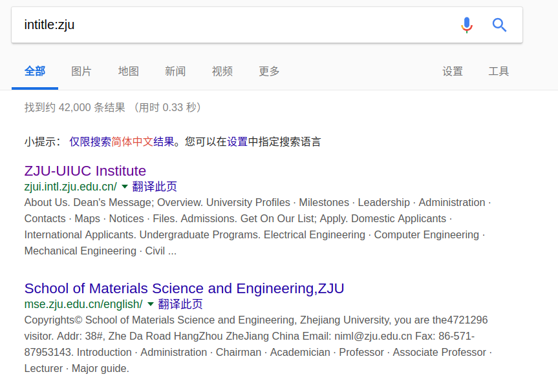This screenshot has height=392, width=558.
Task: Click the 仅限搜索简体中文结果 tip link
Action: pyautogui.click(x=122, y=142)
